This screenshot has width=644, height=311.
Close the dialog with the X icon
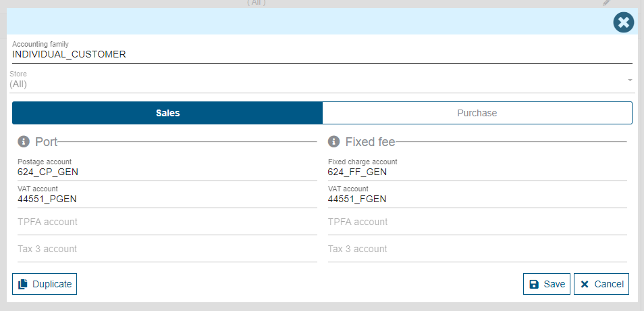coord(623,22)
